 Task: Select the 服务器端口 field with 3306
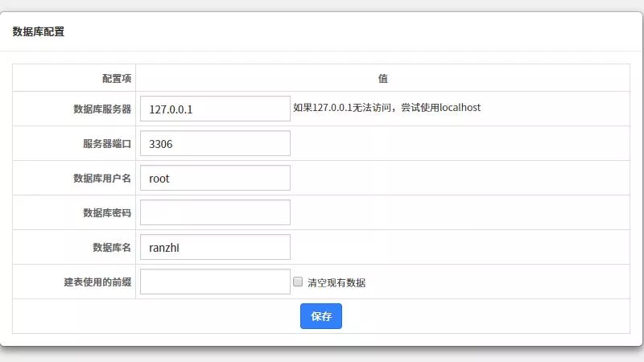[x=215, y=143]
